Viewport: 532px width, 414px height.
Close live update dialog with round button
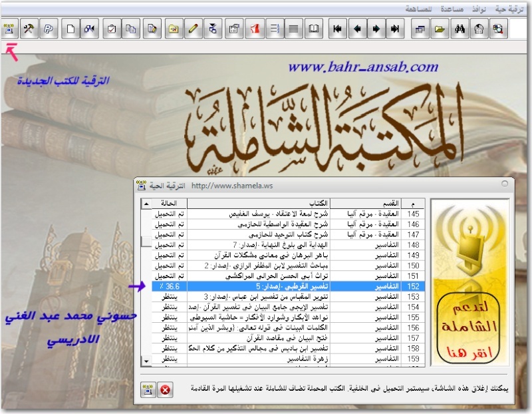[505, 184]
